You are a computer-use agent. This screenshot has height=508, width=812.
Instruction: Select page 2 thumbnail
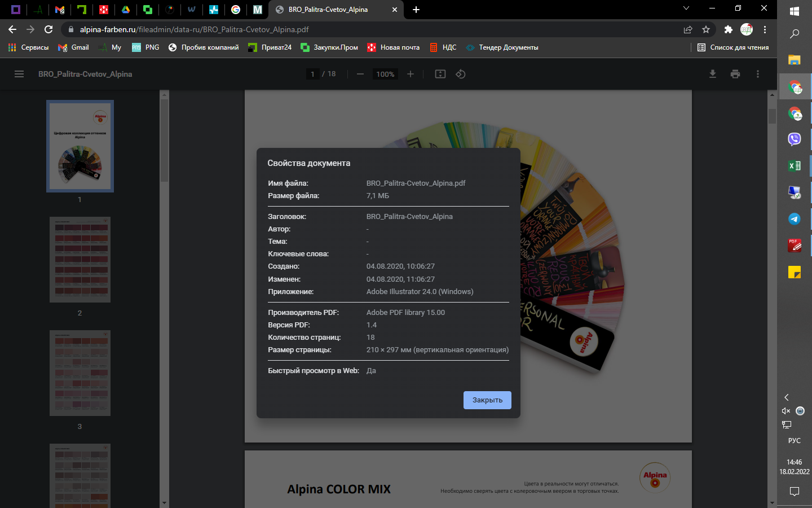(x=80, y=260)
